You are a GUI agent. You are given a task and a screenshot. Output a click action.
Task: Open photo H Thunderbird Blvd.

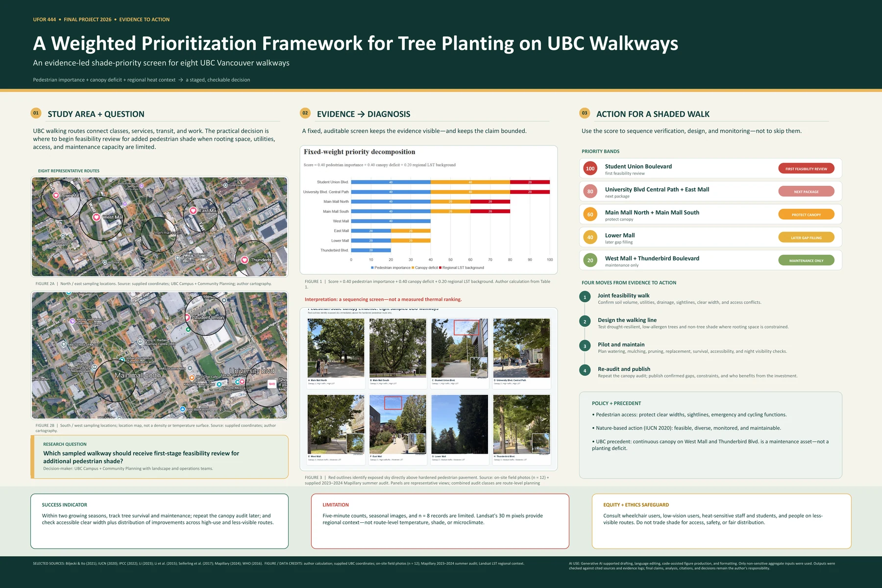point(521,424)
